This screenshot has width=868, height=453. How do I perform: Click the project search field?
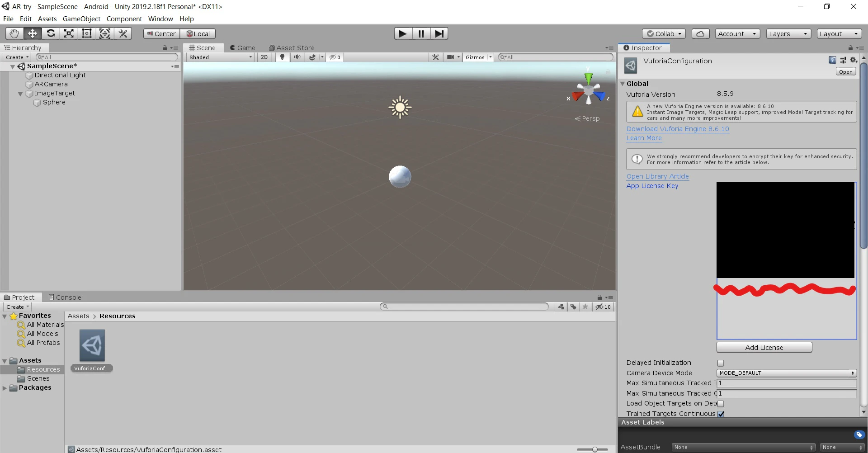click(x=465, y=307)
